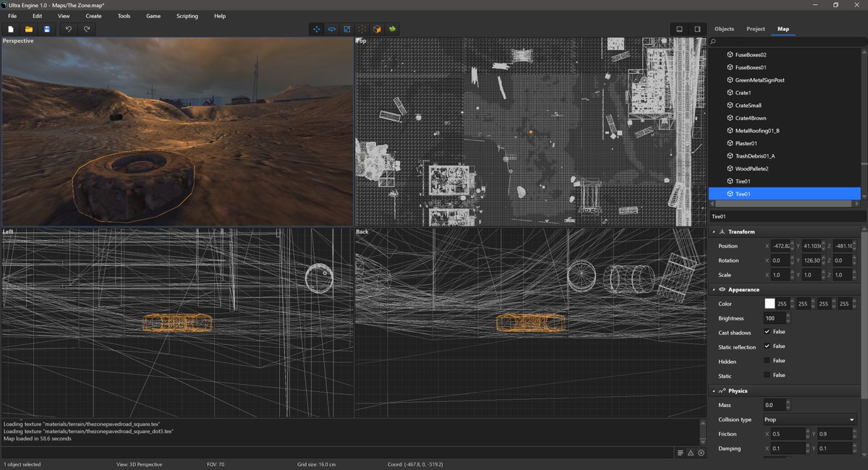Save the map with the floppy disk icon
Screen dimensions: 868x470
47,29
